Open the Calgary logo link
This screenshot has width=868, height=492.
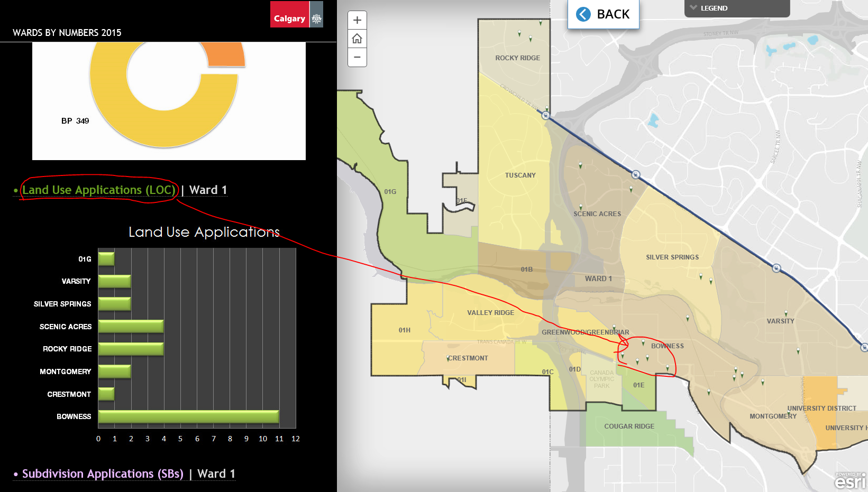(296, 14)
